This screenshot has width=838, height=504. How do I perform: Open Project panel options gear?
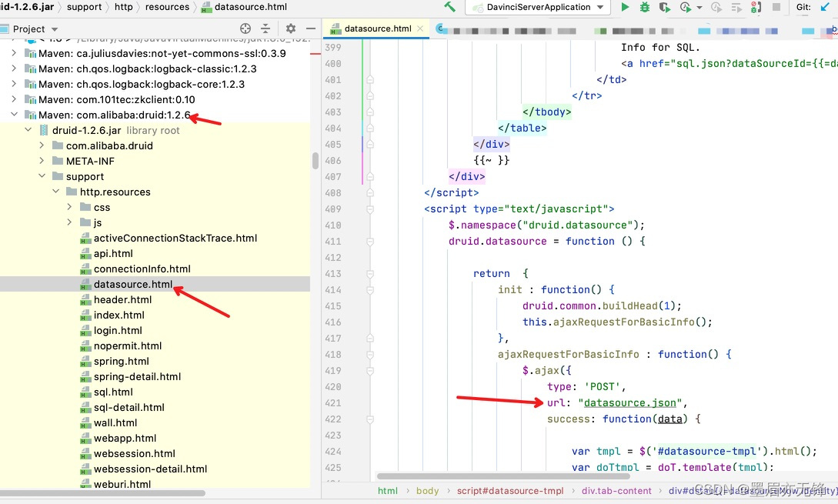click(291, 28)
